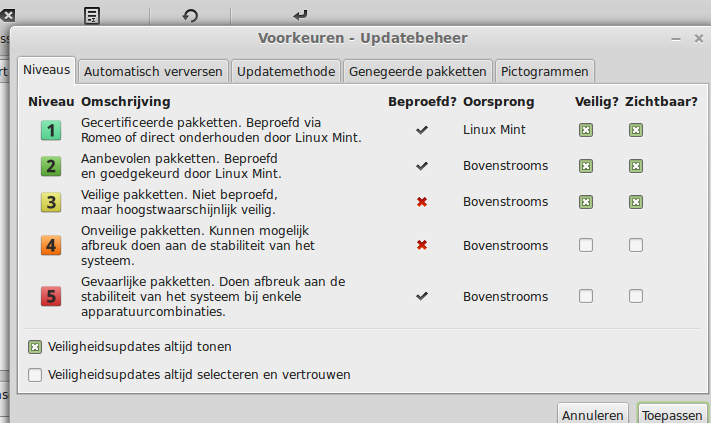This screenshot has height=423, width=711.
Task: Uncheck Veiligheidsupdates altijd tonen
Action: click(x=35, y=347)
